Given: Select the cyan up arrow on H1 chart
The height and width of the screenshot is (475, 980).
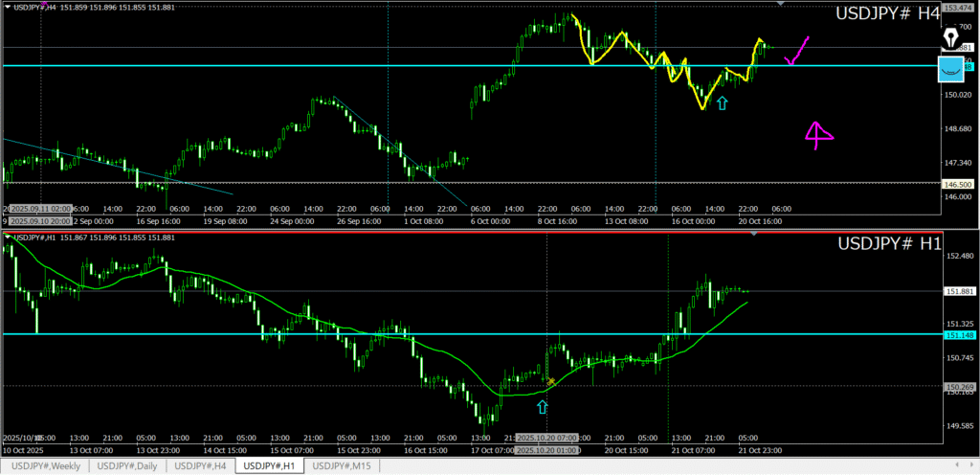Looking at the screenshot, I should pyautogui.click(x=543, y=406).
